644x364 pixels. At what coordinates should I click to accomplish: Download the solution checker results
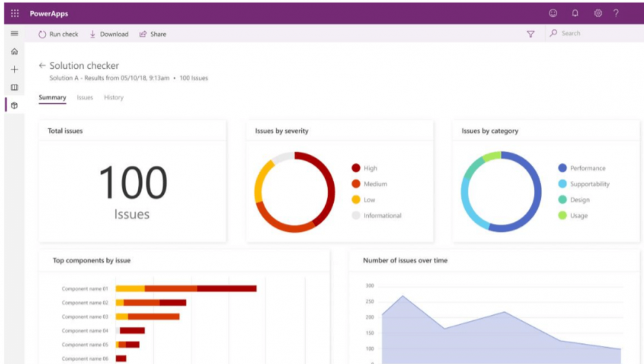[x=108, y=34]
